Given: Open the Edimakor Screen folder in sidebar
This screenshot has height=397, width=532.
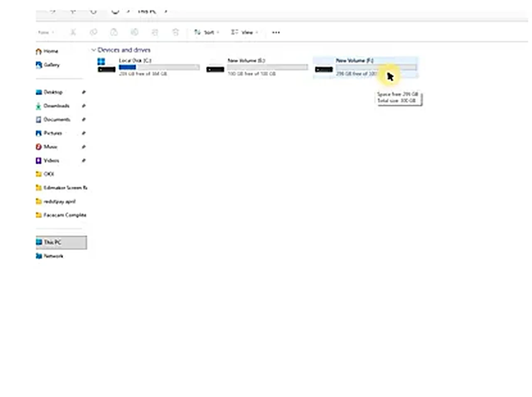Looking at the screenshot, I should point(61,188).
